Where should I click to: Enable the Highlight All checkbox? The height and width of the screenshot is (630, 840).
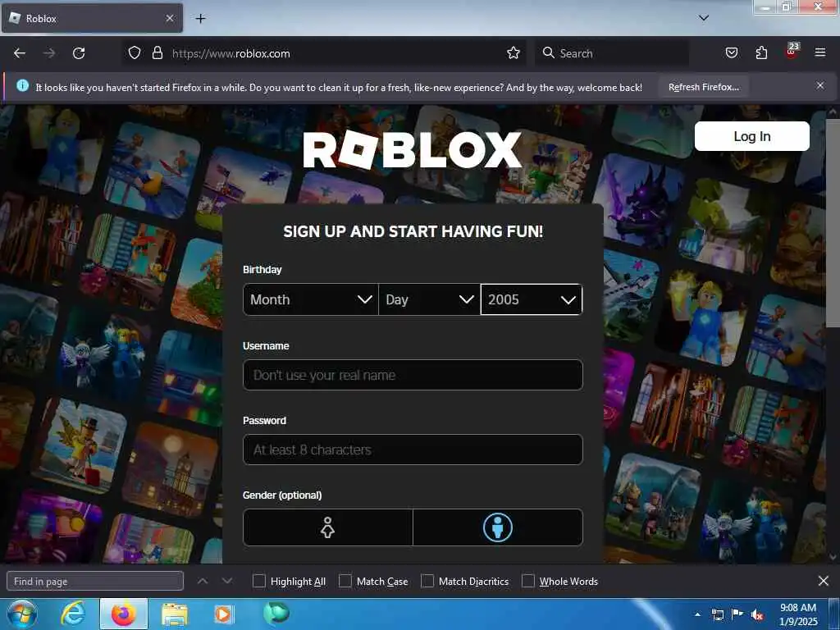258,581
